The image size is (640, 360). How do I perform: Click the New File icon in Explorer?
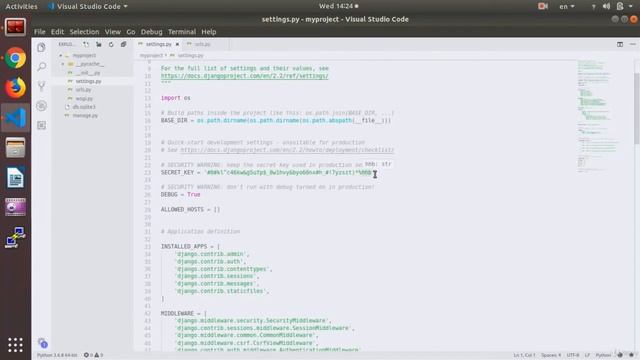point(86,44)
